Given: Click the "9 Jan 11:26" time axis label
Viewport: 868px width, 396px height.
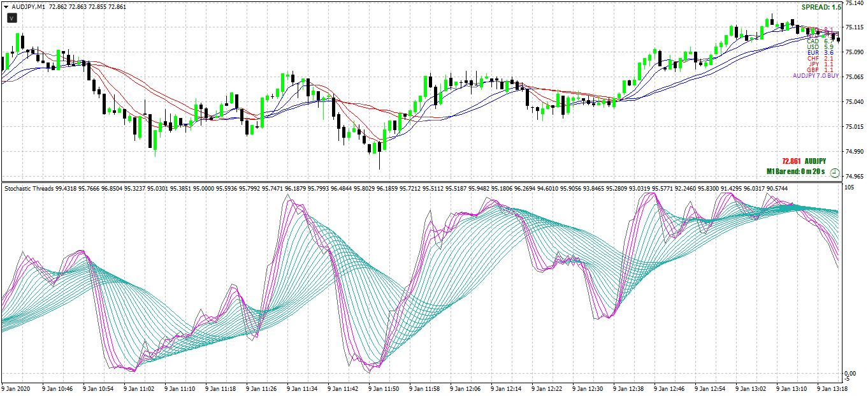Looking at the screenshot, I should point(262,388).
